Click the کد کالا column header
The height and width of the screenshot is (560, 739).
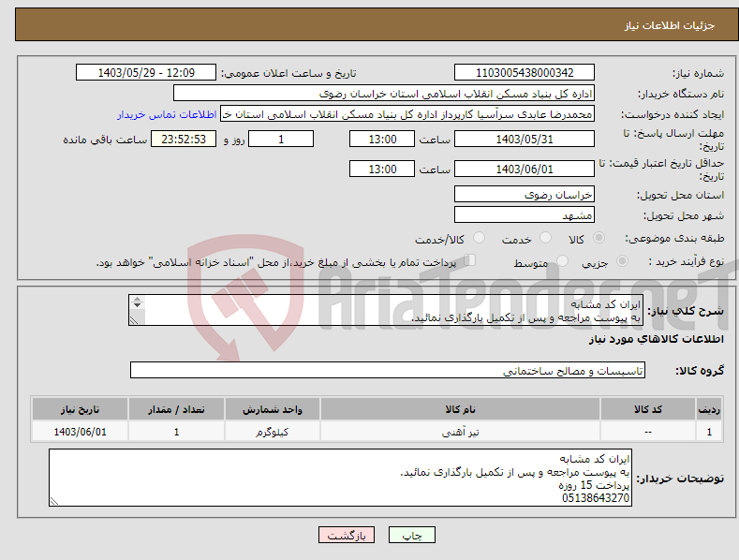tap(648, 409)
